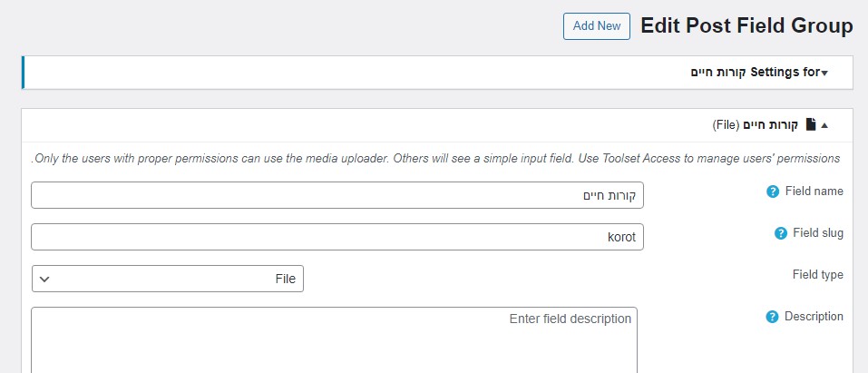The width and height of the screenshot is (868, 373).
Task: Collapse the קורות חיים field using the triangle
Action: click(x=824, y=125)
